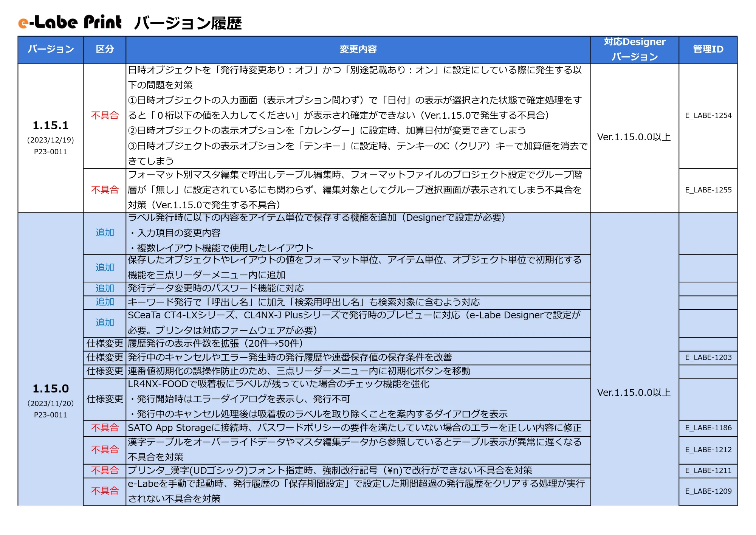Image resolution: width=756 pixels, height=535 pixels.
Task: Click 追加 label for キーワード発行 row
Action: [x=105, y=302]
